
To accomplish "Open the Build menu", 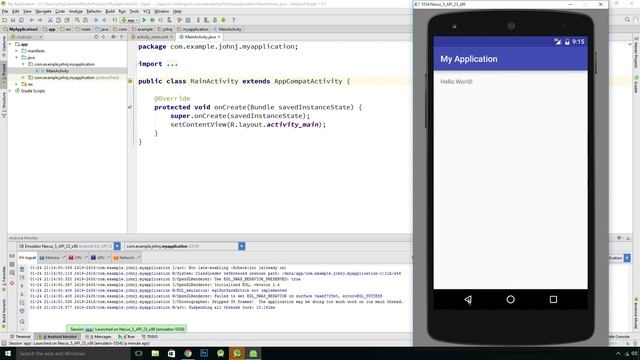I will pyautogui.click(x=110, y=11).
